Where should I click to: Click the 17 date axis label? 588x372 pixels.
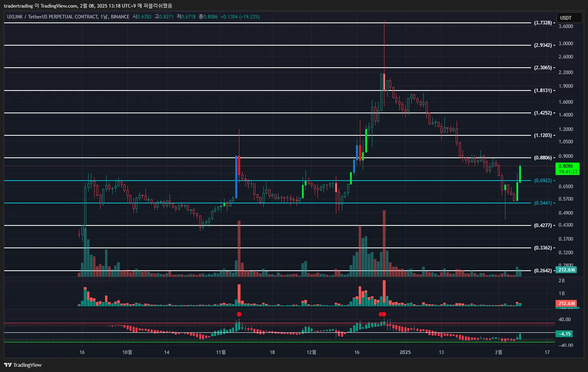pos(547,352)
